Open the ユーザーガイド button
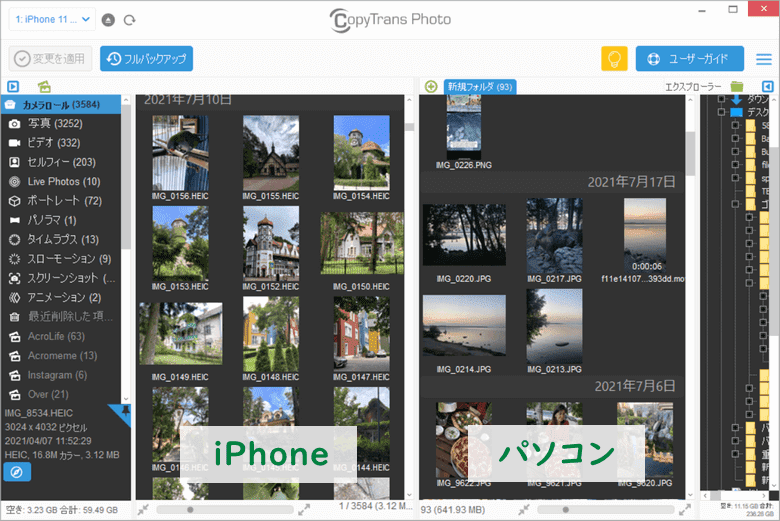Screen dimensions: 780x521 [689, 59]
